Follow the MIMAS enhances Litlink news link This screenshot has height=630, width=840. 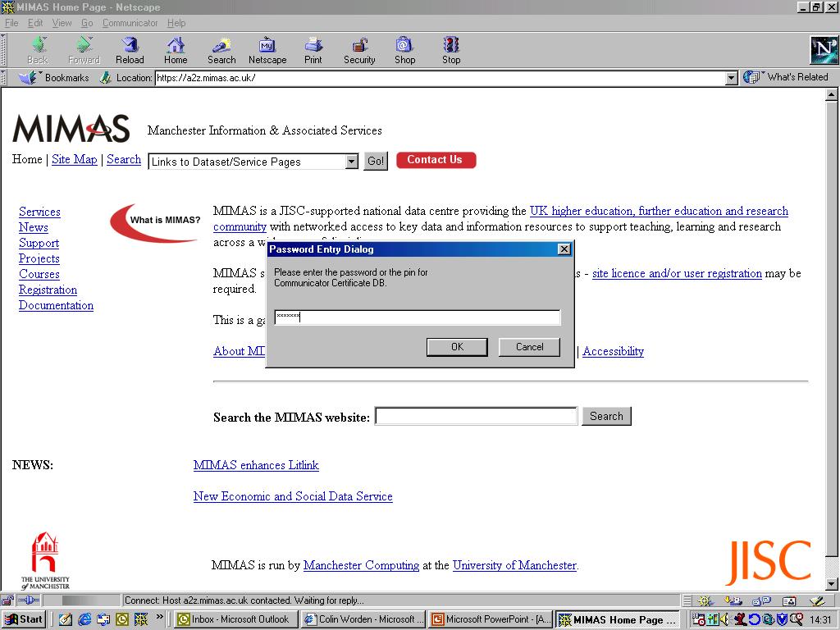(x=256, y=464)
